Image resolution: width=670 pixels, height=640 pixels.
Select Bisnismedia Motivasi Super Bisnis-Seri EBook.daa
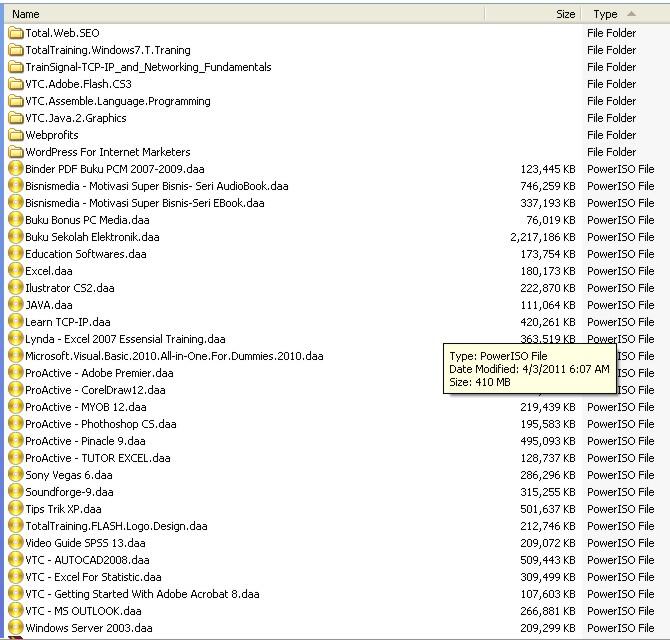[145, 203]
